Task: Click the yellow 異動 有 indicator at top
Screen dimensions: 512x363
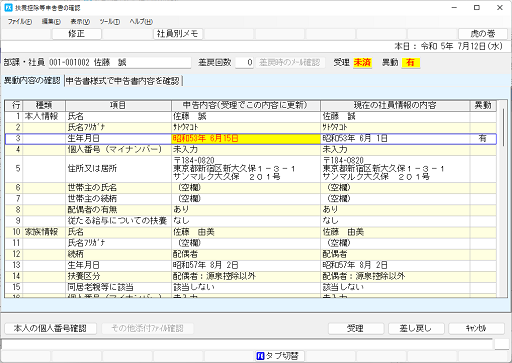Action: coord(411,62)
